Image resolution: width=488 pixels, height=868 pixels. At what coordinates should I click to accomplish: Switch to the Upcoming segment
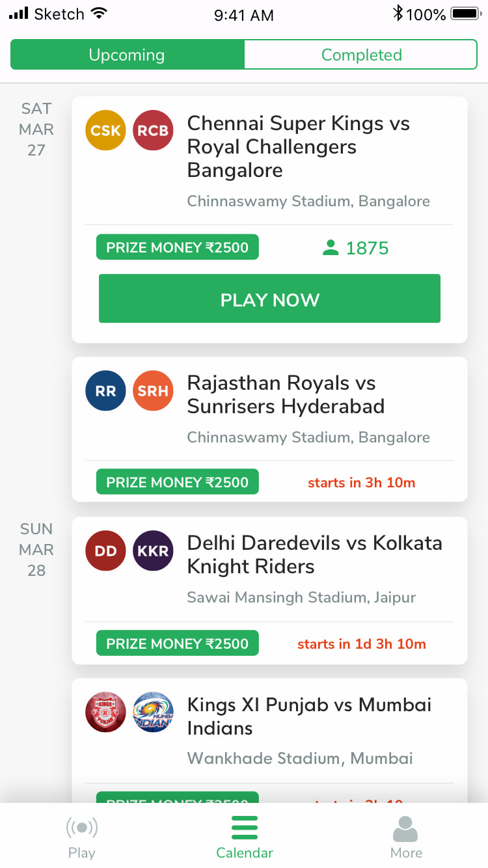pos(128,55)
